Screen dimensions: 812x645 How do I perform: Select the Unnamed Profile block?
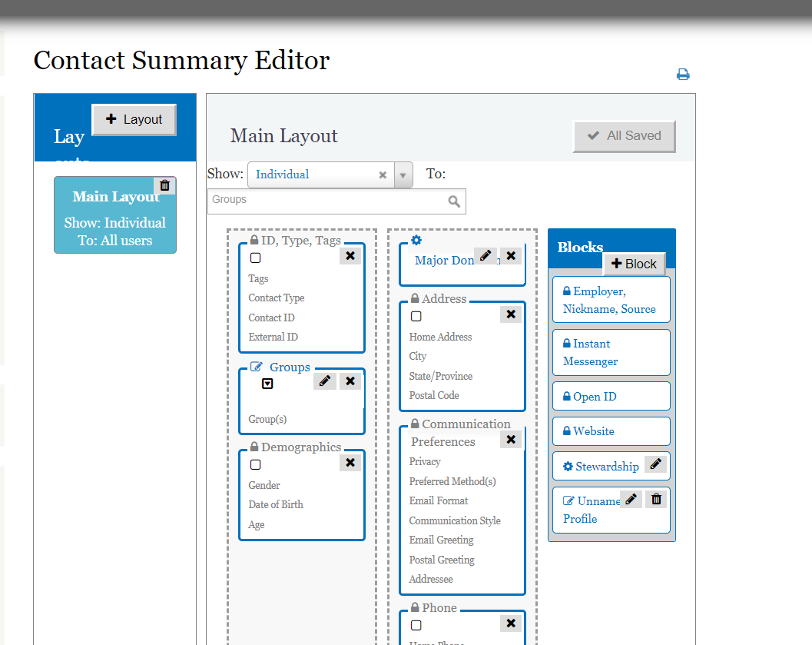coord(611,510)
